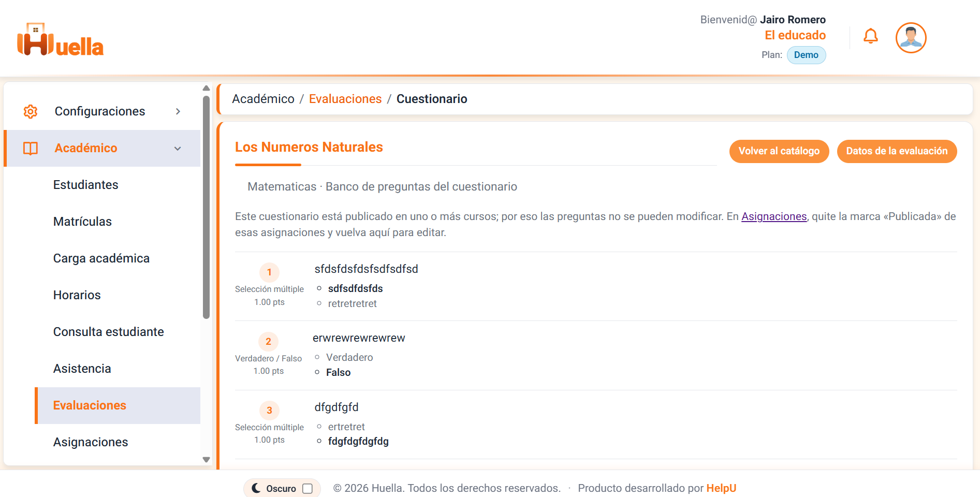Follow the Asignaciones link in the notice
This screenshot has width=980, height=497.
[774, 216]
